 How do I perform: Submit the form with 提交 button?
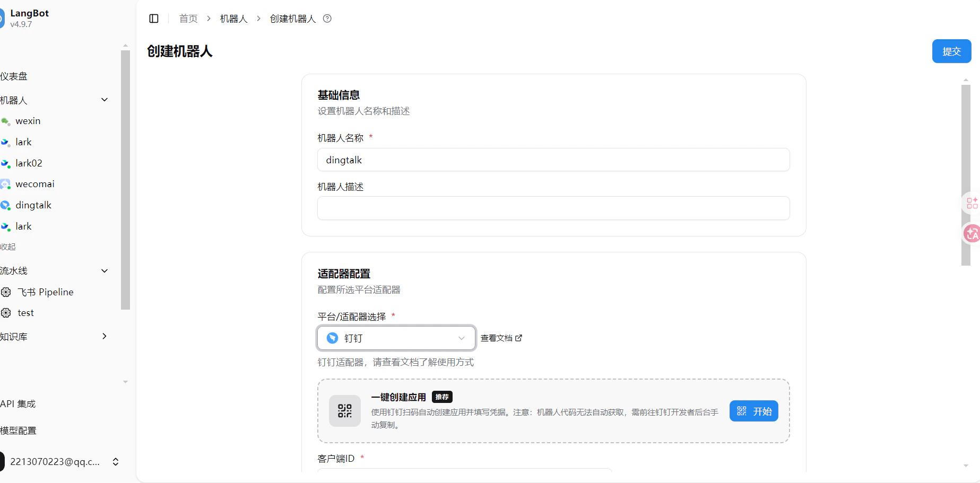point(951,51)
